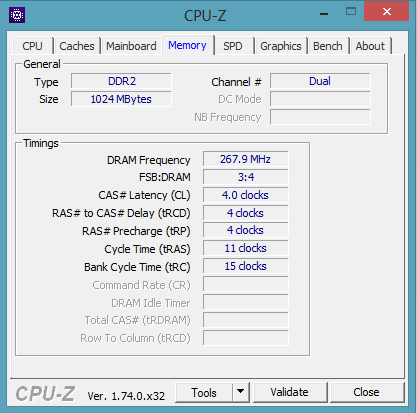Go to the Bench tab

tap(328, 46)
